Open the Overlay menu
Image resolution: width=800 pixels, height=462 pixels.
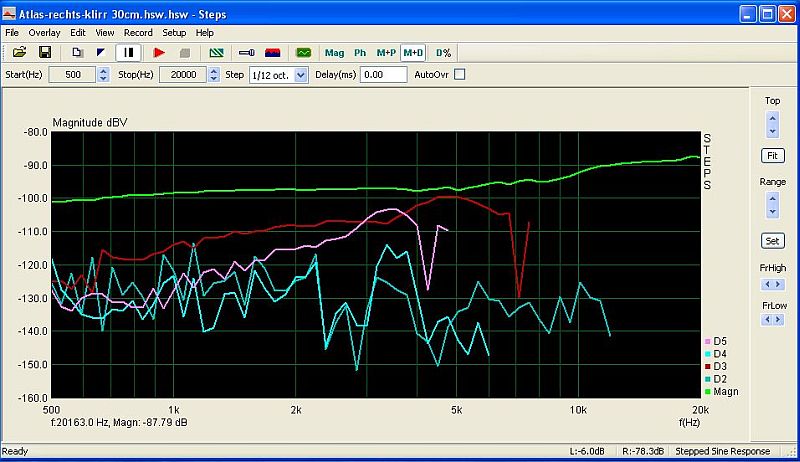point(44,33)
